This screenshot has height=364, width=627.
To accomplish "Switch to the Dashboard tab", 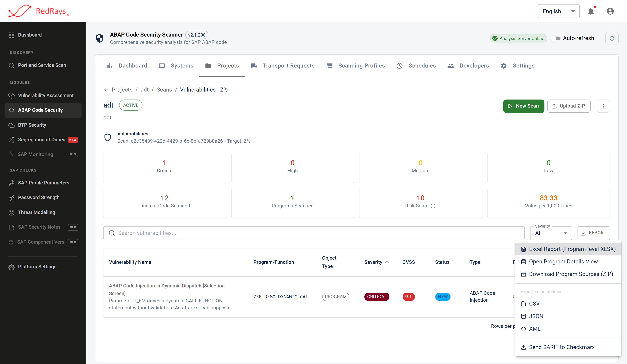I will tap(127, 66).
